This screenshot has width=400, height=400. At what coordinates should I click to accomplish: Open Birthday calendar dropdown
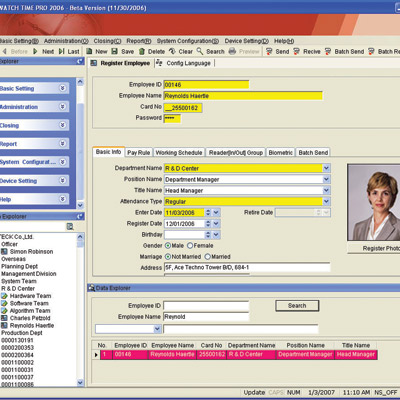(216, 235)
